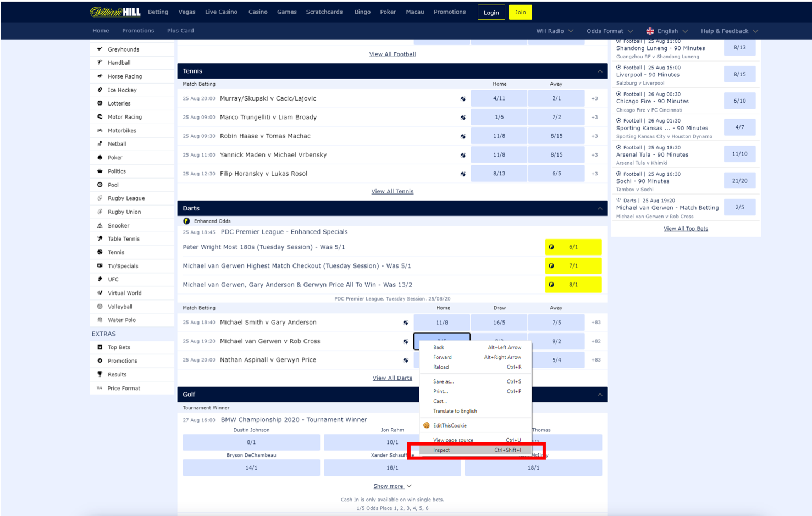Select Dustin Johnson 8/1 golf odds

251,442
